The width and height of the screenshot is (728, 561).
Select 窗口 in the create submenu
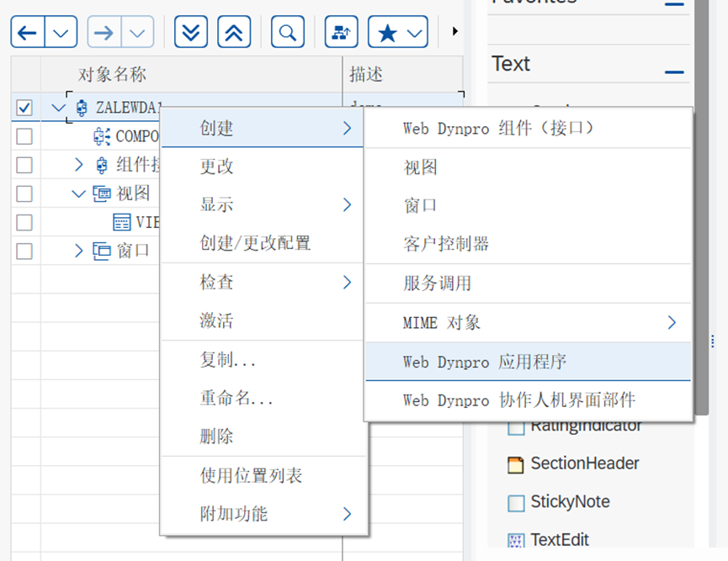coord(528,205)
